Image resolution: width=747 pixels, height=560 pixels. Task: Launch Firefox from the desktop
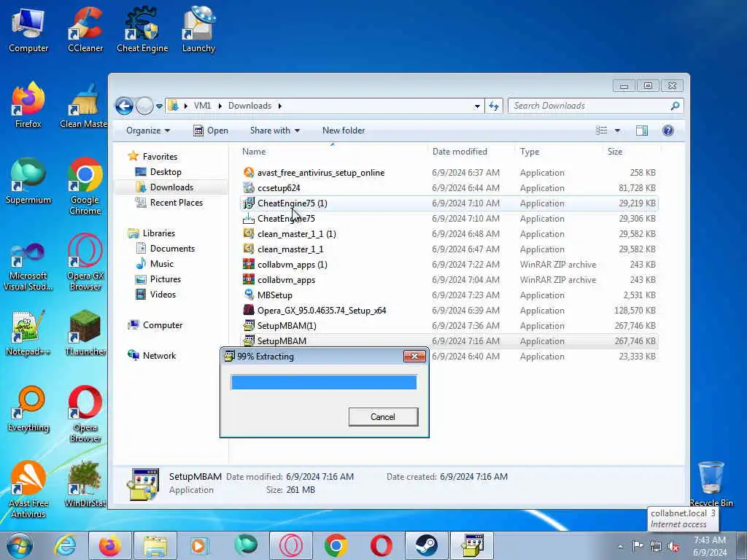pyautogui.click(x=28, y=105)
